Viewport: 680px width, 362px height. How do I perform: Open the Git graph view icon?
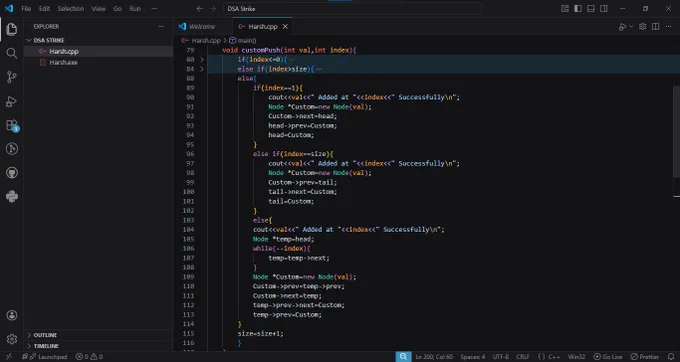point(12,149)
